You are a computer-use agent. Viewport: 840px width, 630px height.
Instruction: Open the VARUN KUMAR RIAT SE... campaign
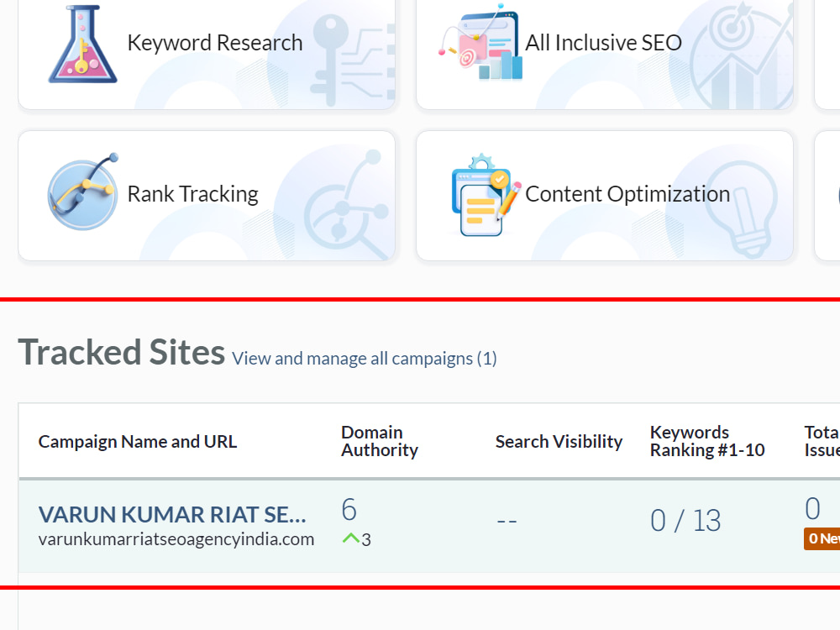172,514
